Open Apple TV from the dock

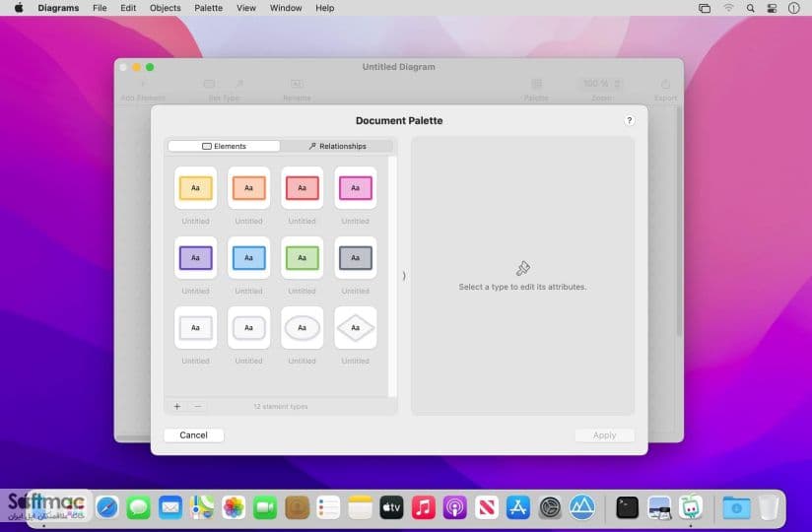tap(391, 507)
